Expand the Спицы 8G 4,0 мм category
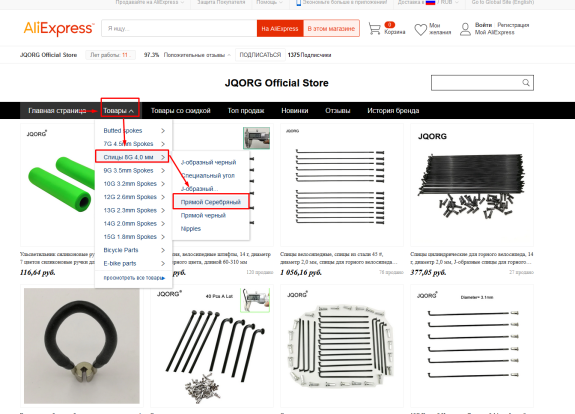 click(x=132, y=157)
